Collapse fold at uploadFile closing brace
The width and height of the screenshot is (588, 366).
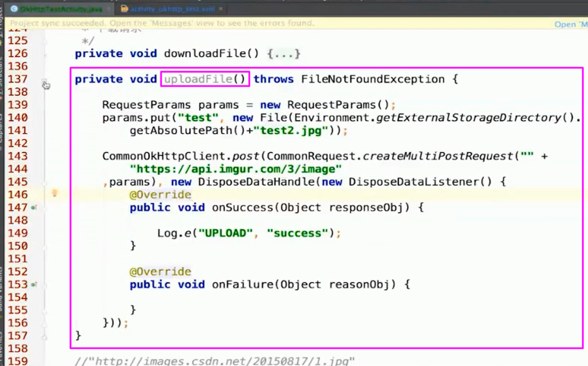click(x=44, y=335)
